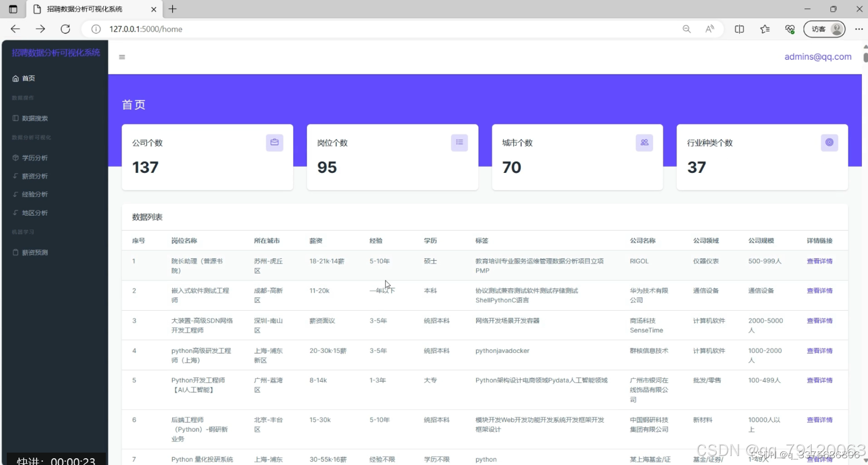Open 查看详情 link for 中国钢研科技 row
The height and width of the screenshot is (465, 868).
pyautogui.click(x=820, y=419)
